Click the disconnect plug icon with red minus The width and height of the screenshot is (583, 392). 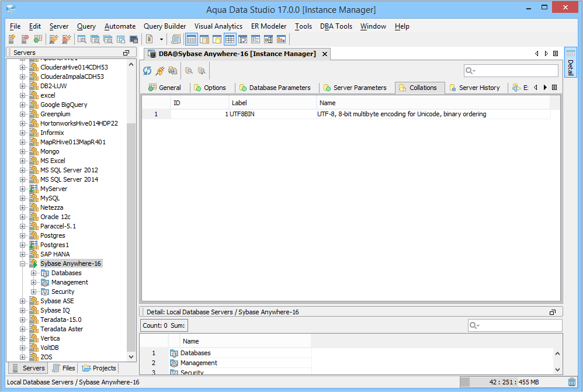67,39
